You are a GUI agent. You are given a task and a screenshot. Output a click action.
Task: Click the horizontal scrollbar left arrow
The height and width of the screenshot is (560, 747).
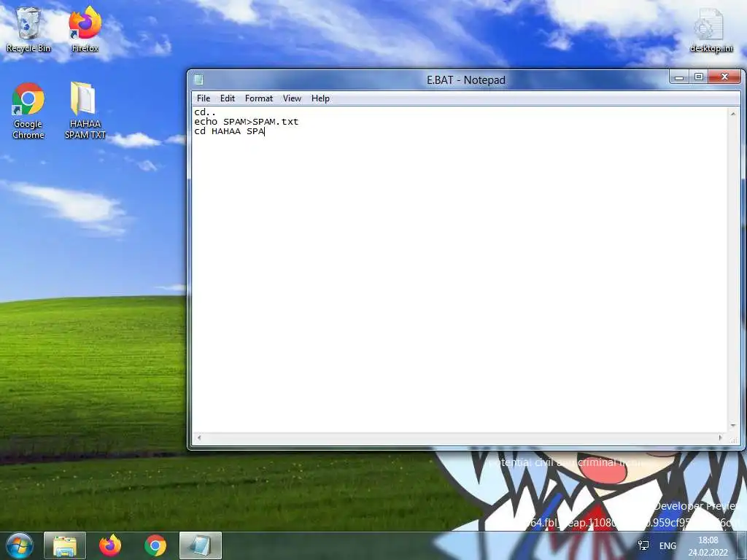(x=199, y=437)
